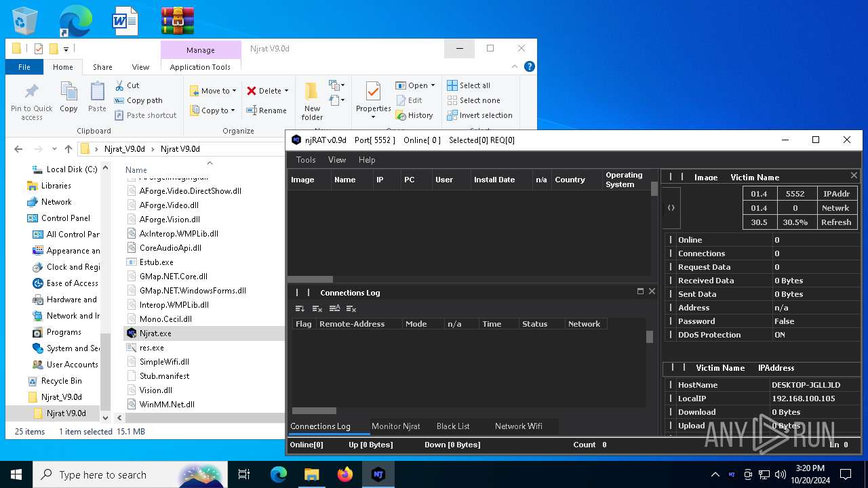This screenshot has width=868, height=488.
Task: Maximize the Connections Log panel
Action: pyautogui.click(x=640, y=291)
